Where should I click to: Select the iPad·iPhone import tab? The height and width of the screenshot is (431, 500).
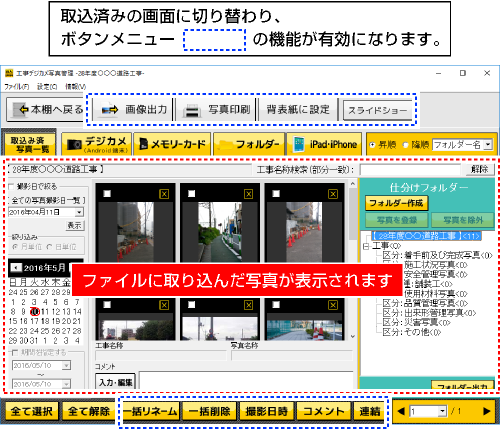pyautogui.click(x=324, y=144)
